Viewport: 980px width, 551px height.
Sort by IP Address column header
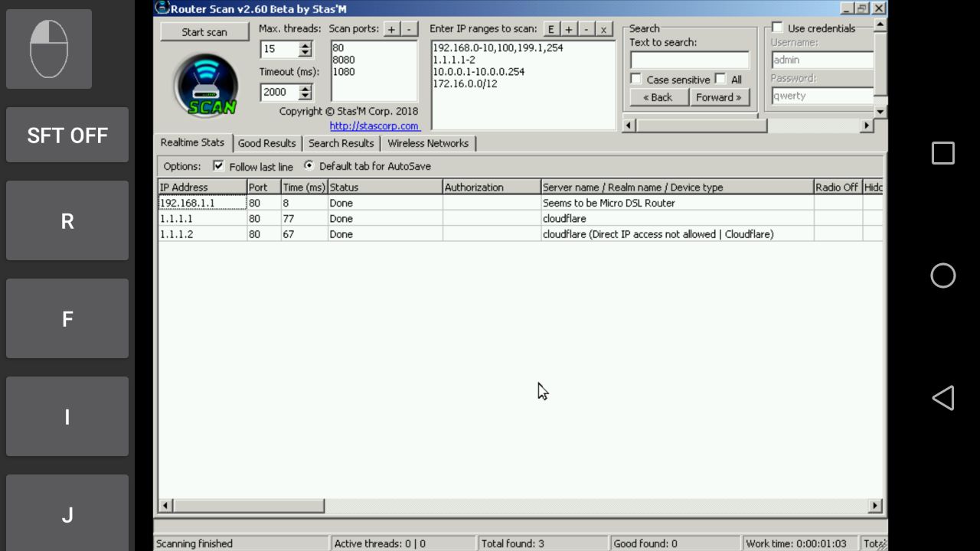[x=202, y=187]
